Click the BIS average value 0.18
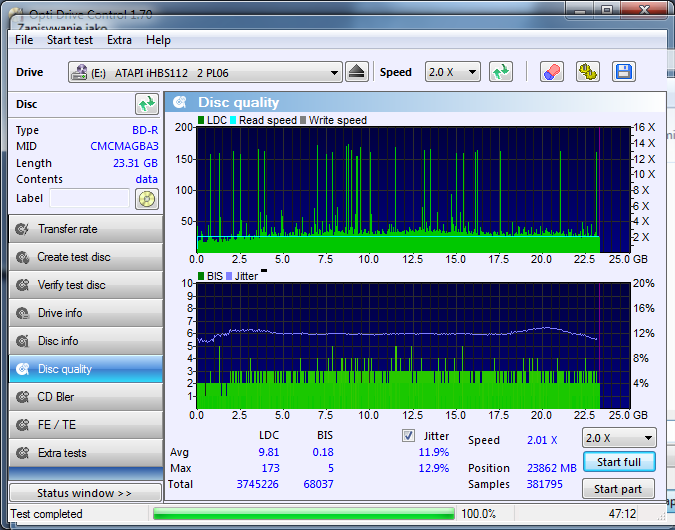This screenshot has width=675, height=530. (323, 453)
